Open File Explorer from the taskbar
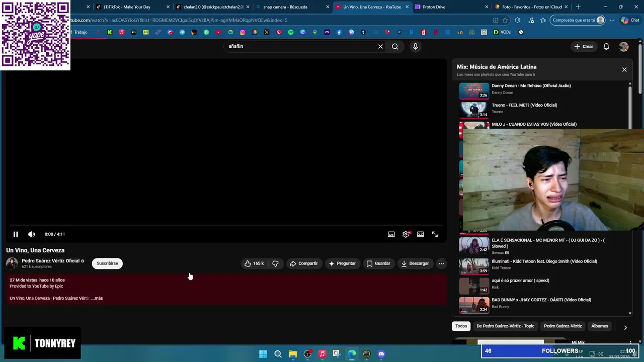 [x=292, y=354]
